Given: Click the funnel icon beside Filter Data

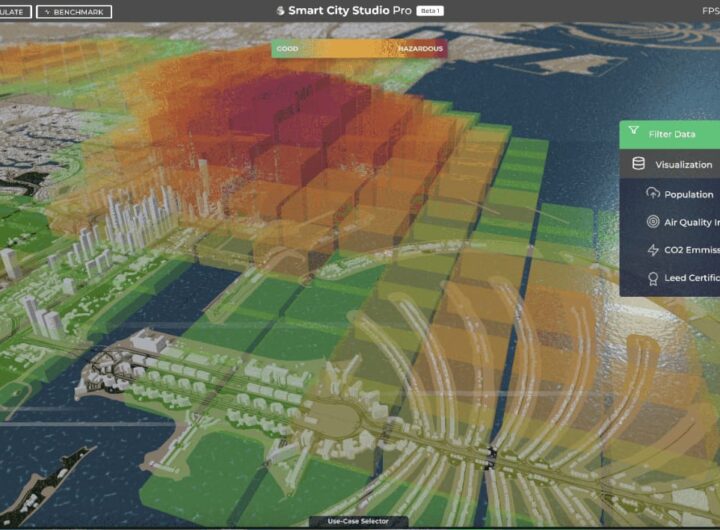Looking at the screenshot, I should pos(634,131).
